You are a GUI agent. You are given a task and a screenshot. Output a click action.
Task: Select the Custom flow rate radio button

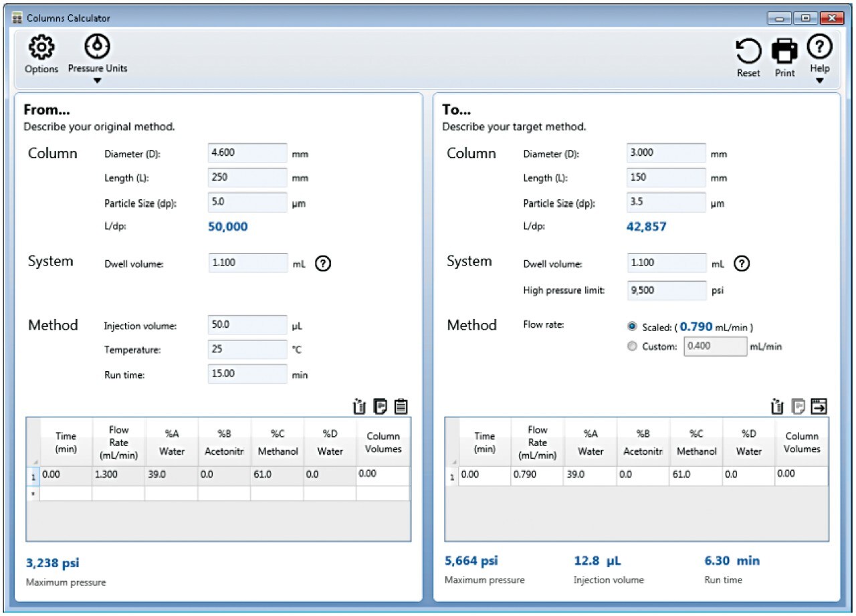point(632,346)
